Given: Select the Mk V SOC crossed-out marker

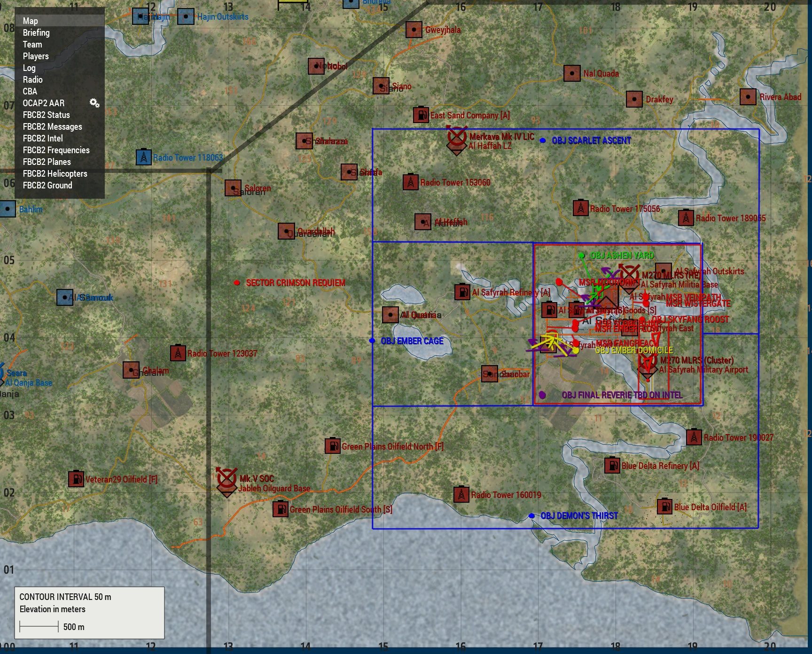Looking at the screenshot, I should [226, 478].
